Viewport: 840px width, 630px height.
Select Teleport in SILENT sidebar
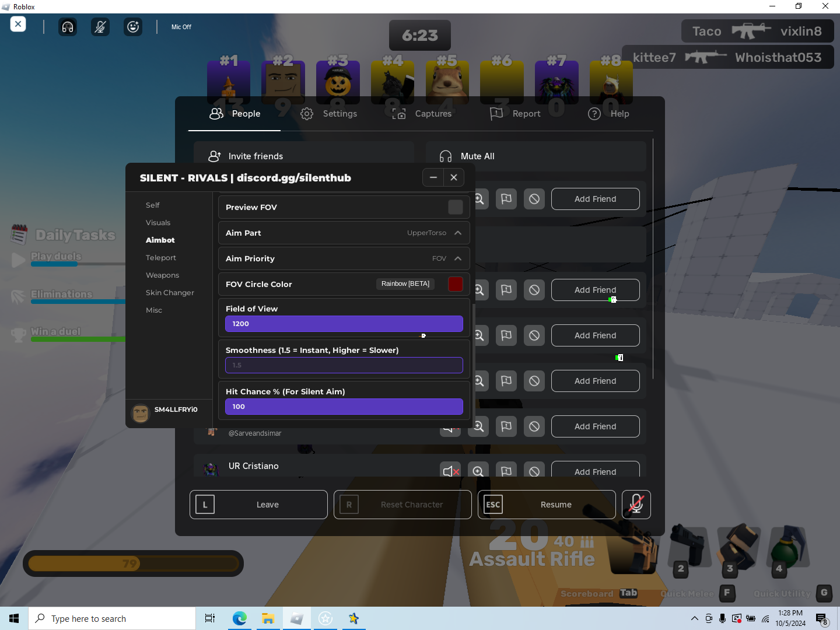(x=161, y=258)
